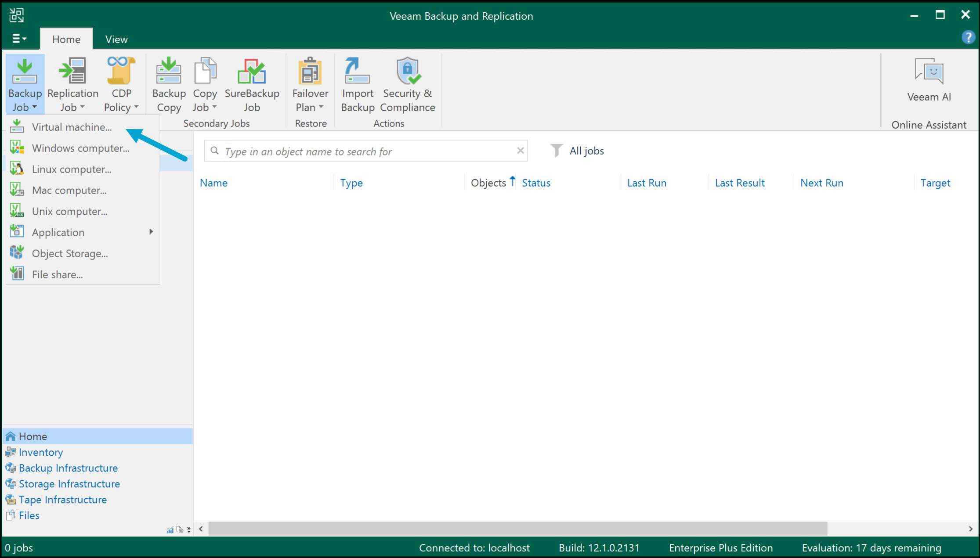Viewport: 980px width, 558px height.
Task: Select Linux computer backup option
Action: 71,169
